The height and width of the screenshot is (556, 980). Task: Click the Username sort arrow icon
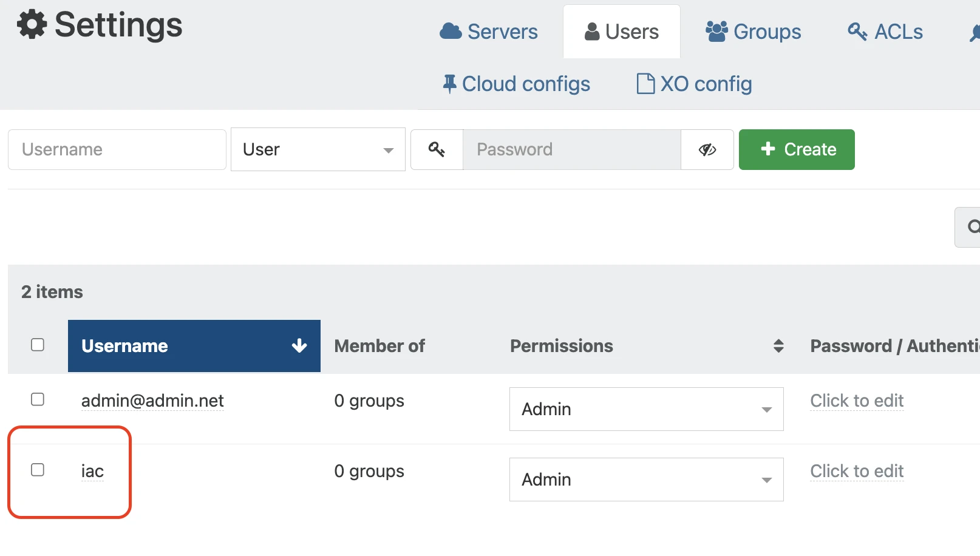tap(299, 346)
